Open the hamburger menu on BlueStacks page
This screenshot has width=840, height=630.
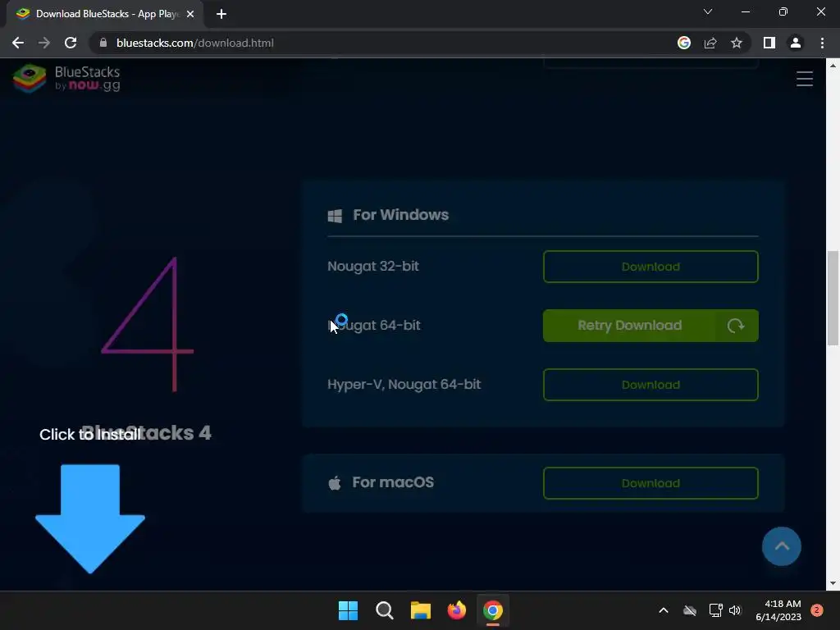pos(804,79)
